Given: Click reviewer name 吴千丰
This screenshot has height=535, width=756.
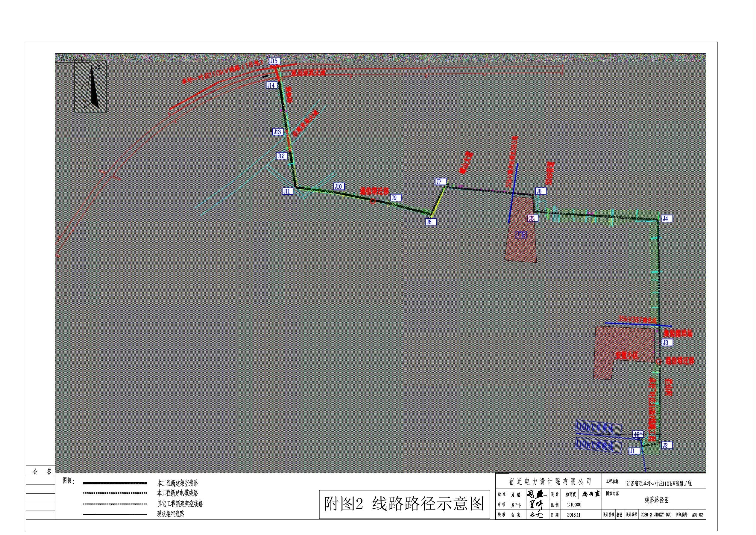Looking at the screenshot, I should pyautogui.click(x=516, y=505).
